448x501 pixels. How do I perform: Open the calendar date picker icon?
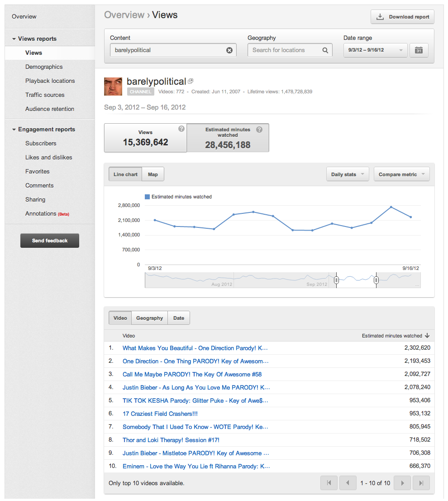pos(419,50)
